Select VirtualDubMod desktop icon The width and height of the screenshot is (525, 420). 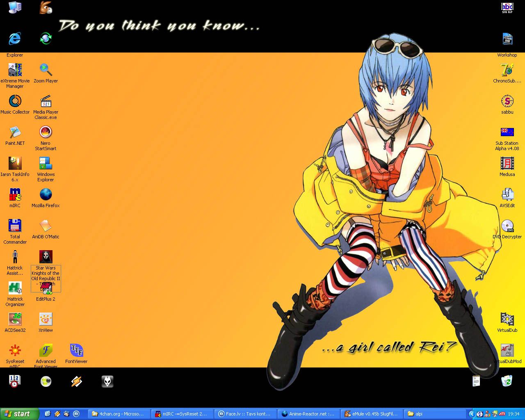[x=507, y=350]
